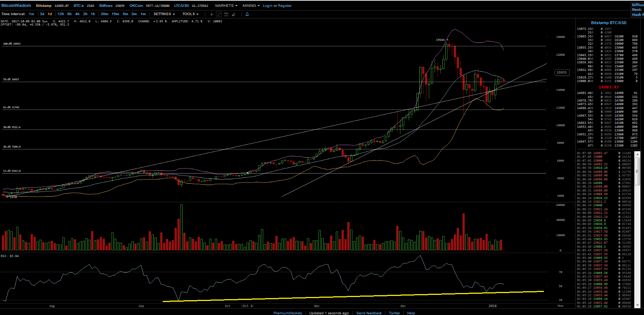
Task: Switch time interval to 3d
Action: point(42,14)
